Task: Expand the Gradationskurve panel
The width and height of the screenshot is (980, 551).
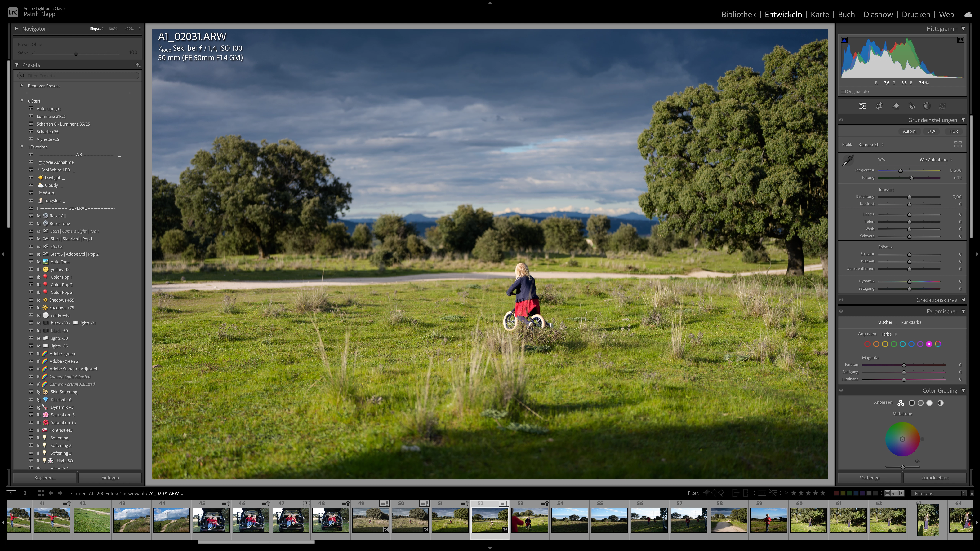Action: click(x=963, y=300)
